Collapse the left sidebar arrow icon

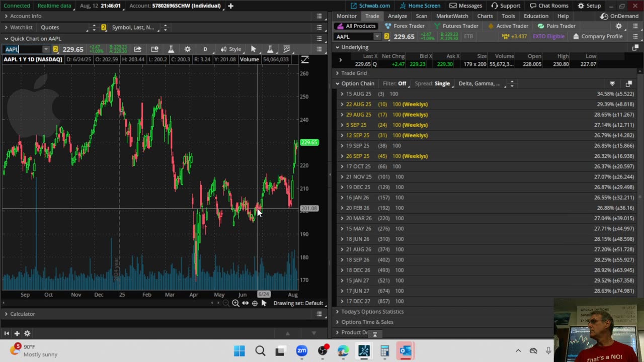point(7,333)
